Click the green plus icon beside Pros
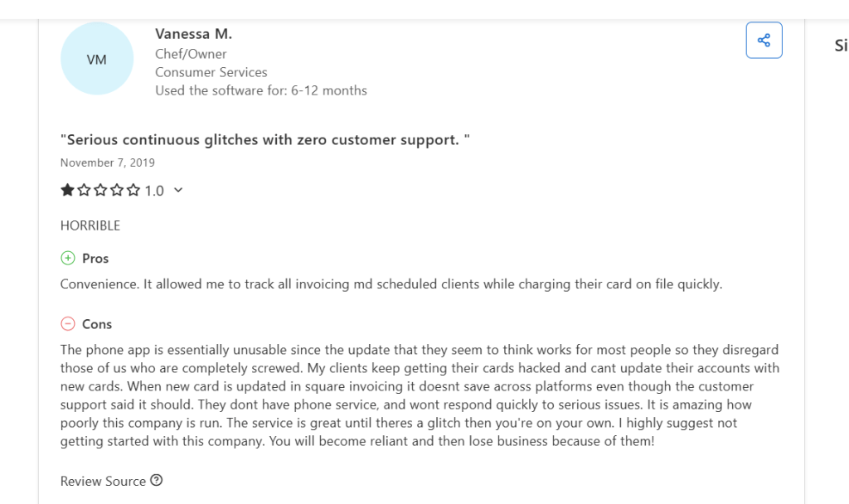This screenshot has height=504, width=849. click(x=68, y=259)
